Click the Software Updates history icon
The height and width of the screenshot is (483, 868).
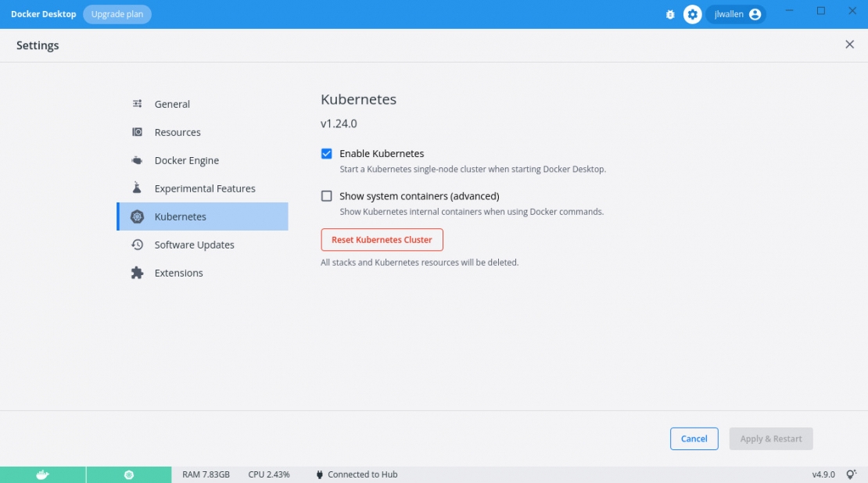(x=138, y=244)
